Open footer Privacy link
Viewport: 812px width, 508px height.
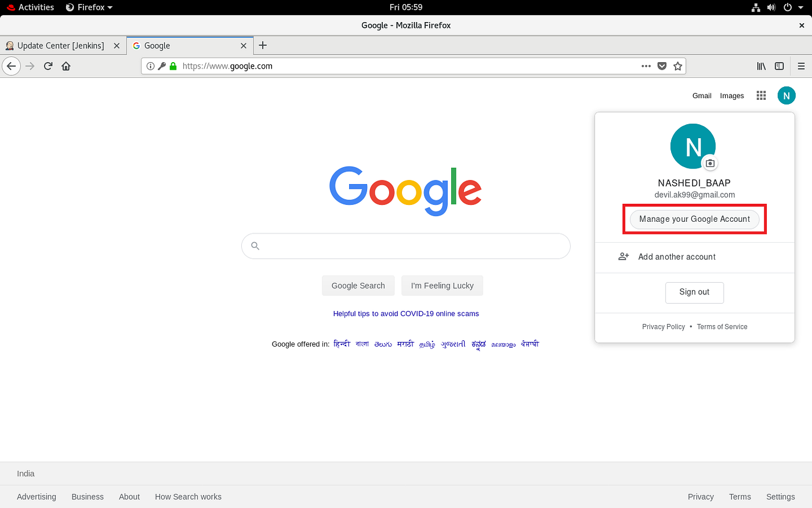701,497
